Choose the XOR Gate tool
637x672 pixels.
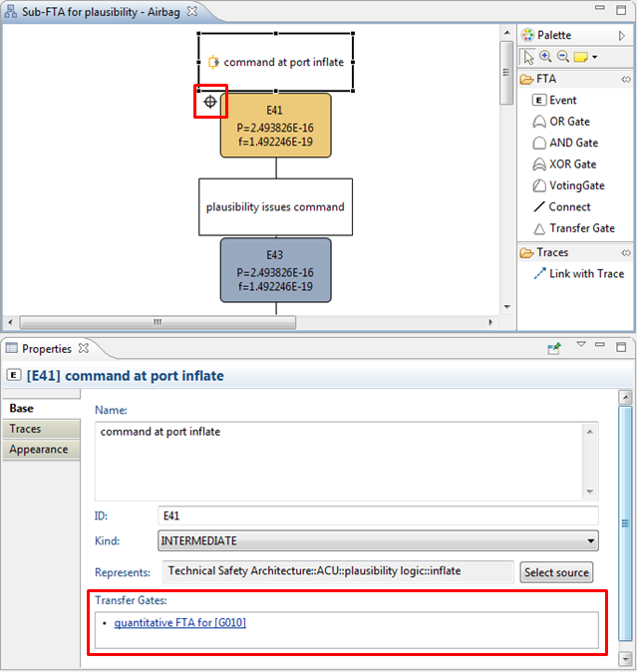pyautogui.click(x=564, y=165)
